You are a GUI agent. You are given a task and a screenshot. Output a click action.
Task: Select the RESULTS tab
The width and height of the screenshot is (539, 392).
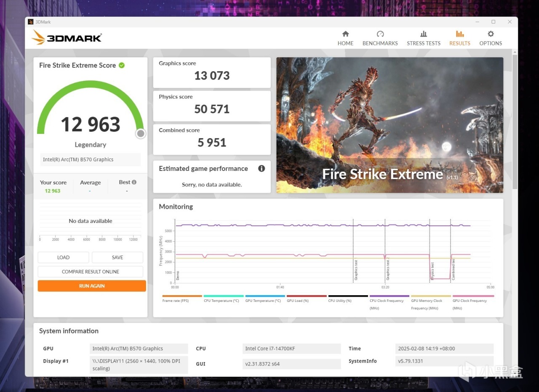click(x=459, y=38)
